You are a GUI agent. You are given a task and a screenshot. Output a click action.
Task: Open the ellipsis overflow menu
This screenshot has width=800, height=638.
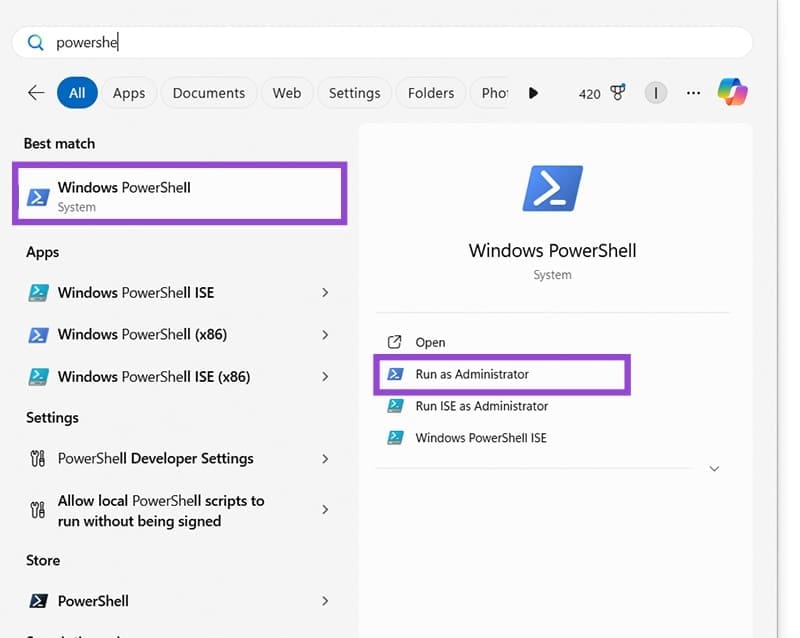pos(693,91)
